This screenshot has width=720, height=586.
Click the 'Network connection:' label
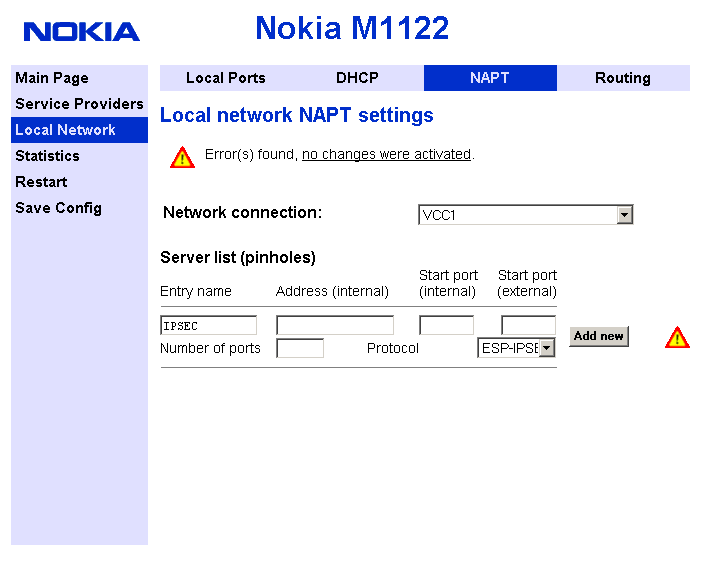tap(243, 213)
